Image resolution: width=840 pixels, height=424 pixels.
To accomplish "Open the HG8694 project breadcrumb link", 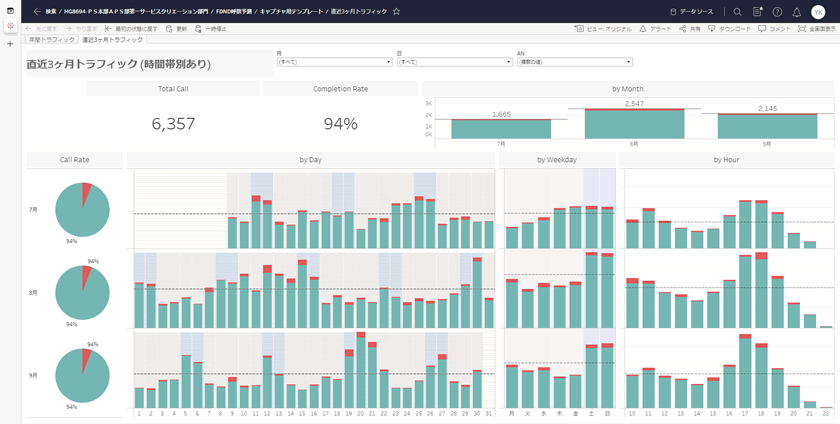I will (x=136, y=11).
